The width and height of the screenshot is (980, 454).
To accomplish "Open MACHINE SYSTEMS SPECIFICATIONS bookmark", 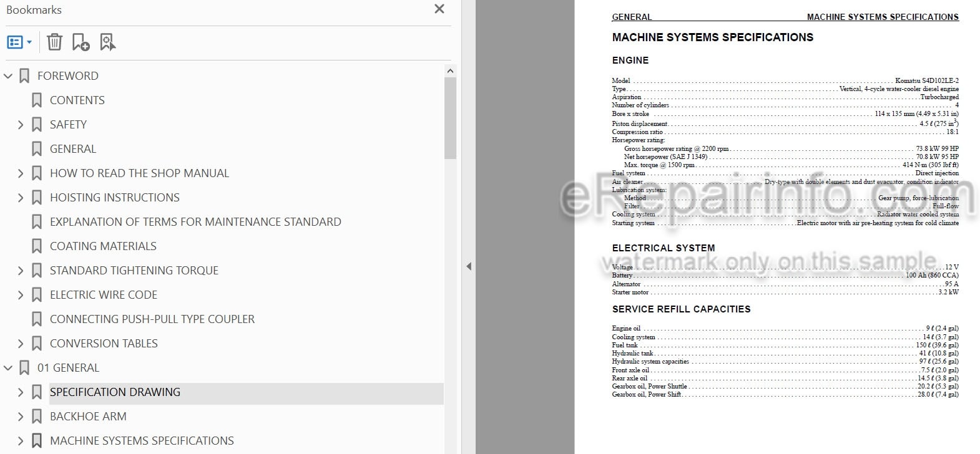I will click(142, 441).
